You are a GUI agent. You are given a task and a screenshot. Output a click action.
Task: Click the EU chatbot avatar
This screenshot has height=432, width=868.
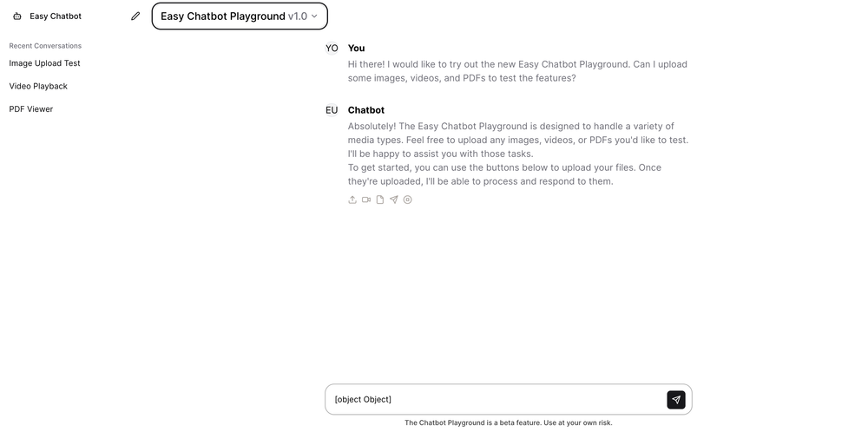pyautogui.click(x=332, y=110)
